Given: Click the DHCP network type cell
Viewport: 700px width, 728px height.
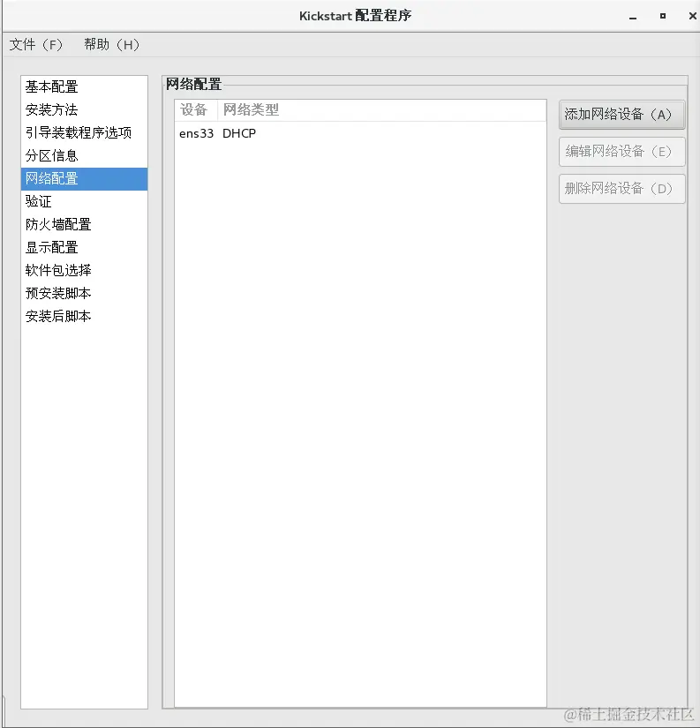Looking at the screenshot, I should click(239, 134).
